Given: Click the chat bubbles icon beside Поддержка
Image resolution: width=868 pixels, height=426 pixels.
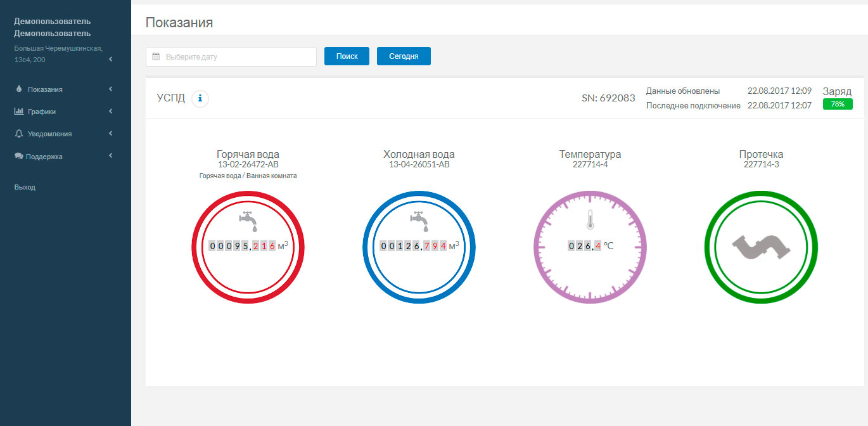Looking at the screenshot, I should (19, 156).
